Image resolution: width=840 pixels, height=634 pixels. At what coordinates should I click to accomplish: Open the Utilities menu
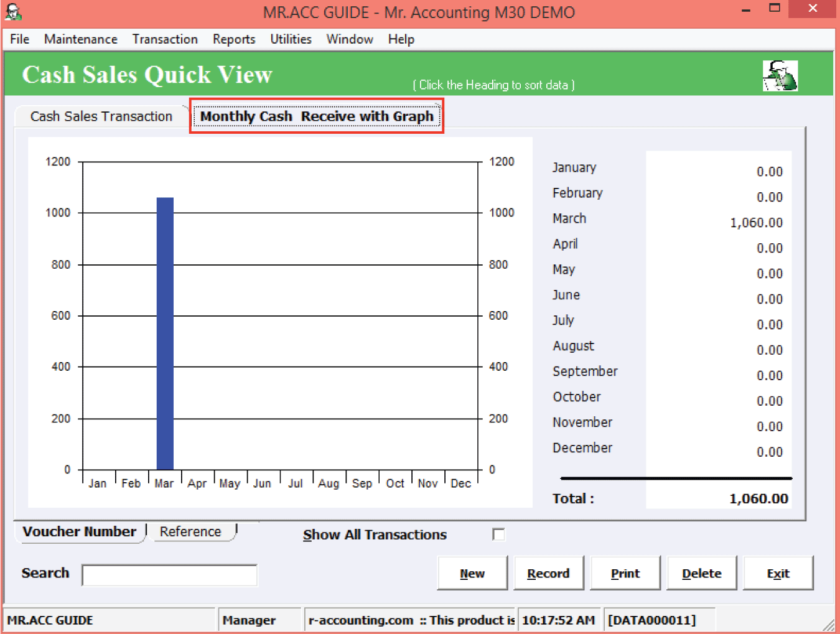click(291, 39)
